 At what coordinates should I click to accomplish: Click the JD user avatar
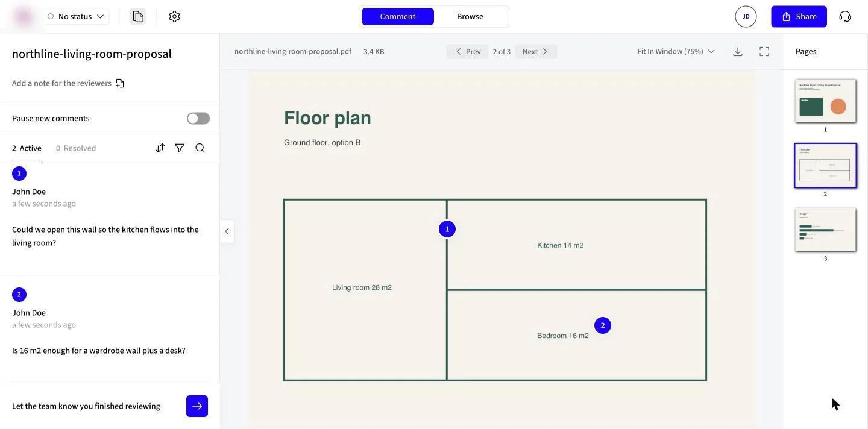[746, 16]
